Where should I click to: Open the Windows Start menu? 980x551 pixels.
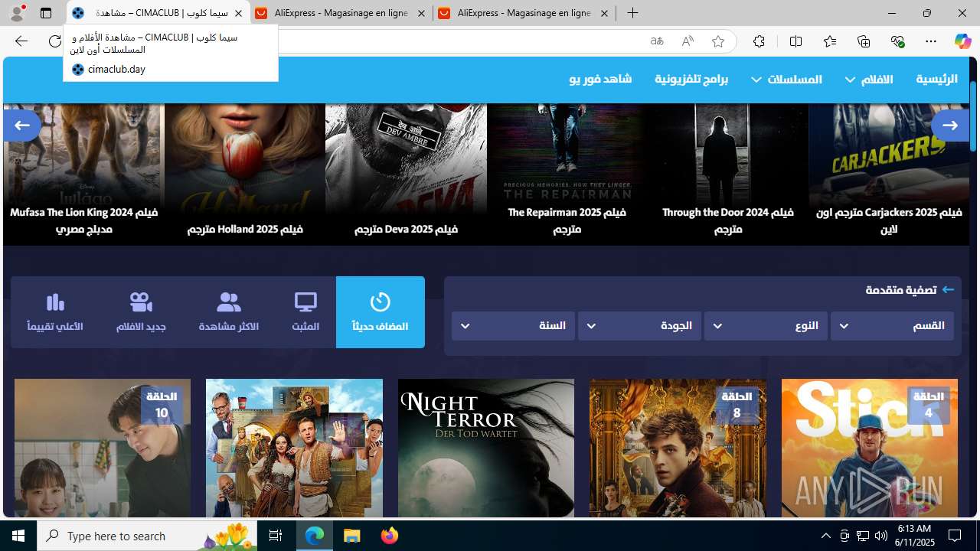tap(18, 536)
